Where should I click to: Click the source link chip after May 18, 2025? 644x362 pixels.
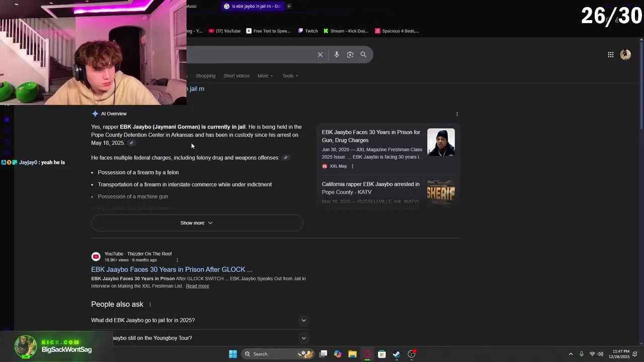point(131,143)
